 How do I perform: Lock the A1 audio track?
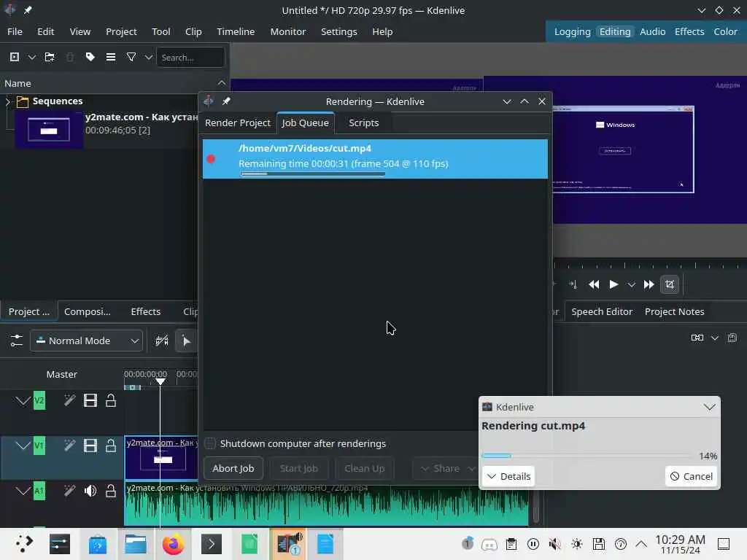111,491
